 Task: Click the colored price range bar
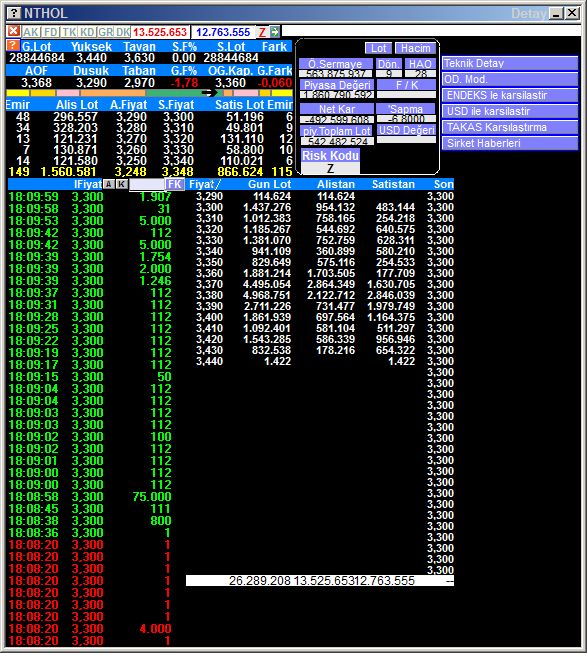coord(149,92)
